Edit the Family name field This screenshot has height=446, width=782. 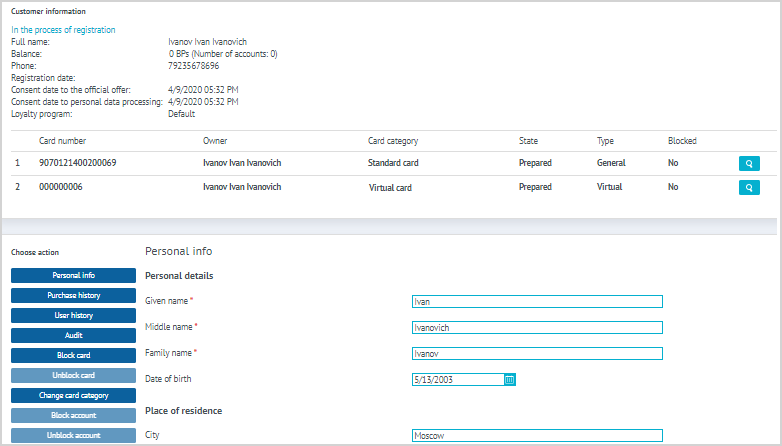point(537,353)
